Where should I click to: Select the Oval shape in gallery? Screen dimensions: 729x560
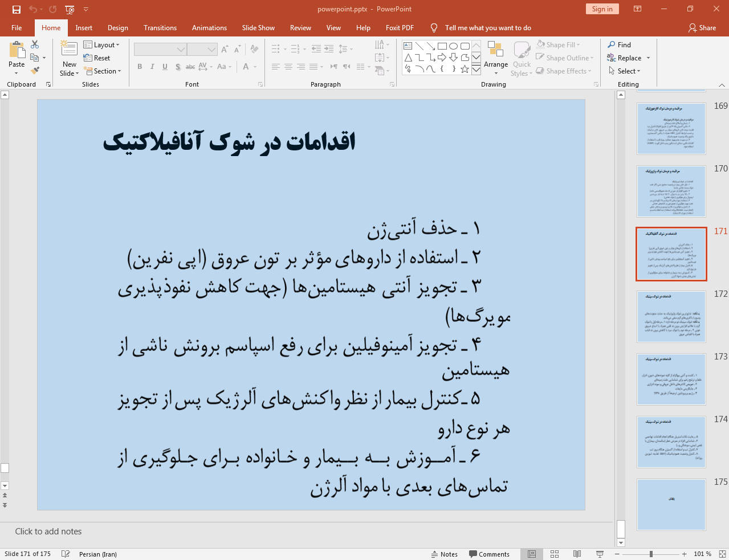point(453,46)
